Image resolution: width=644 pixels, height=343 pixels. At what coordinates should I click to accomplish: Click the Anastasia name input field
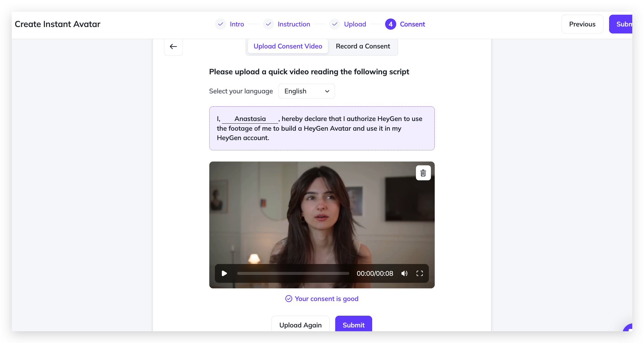coord(250,119)
